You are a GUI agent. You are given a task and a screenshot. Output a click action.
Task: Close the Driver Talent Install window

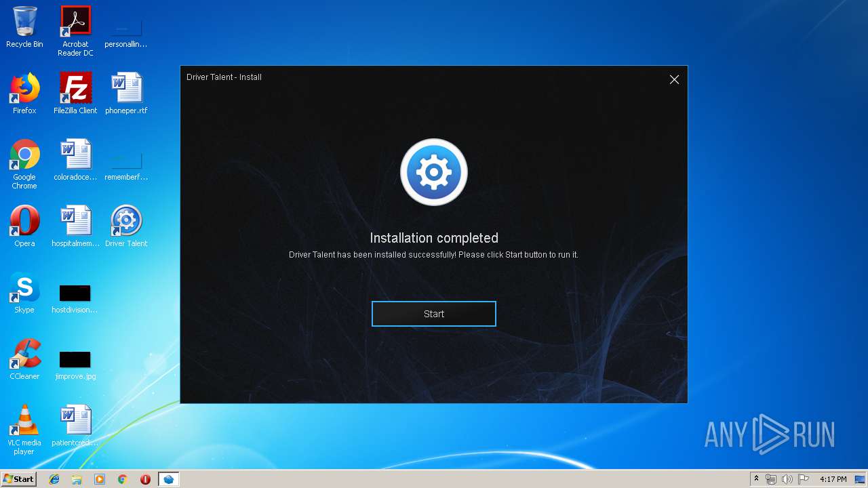[674, 79]
